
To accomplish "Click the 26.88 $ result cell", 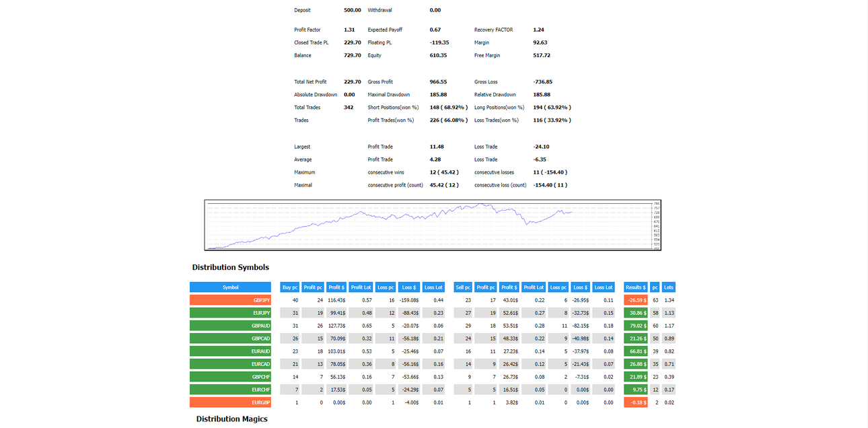I will point(636,364).
